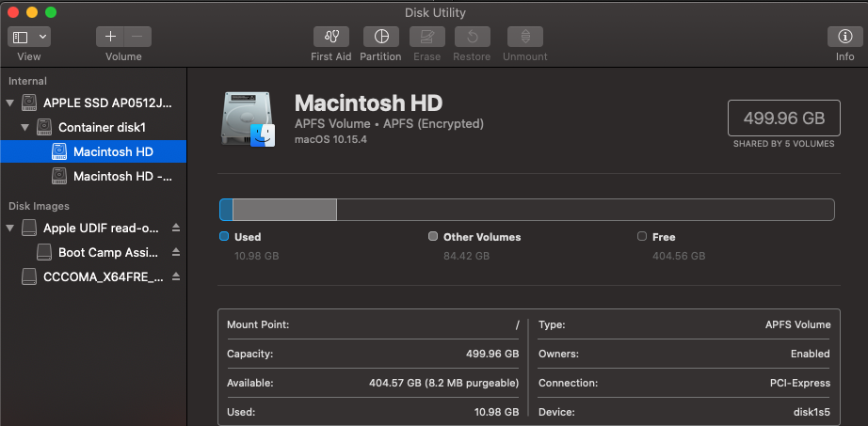Click the blue Used legend swatch
Image resolution: width=868 pixels, height=426 pixels.
(224, 236)
